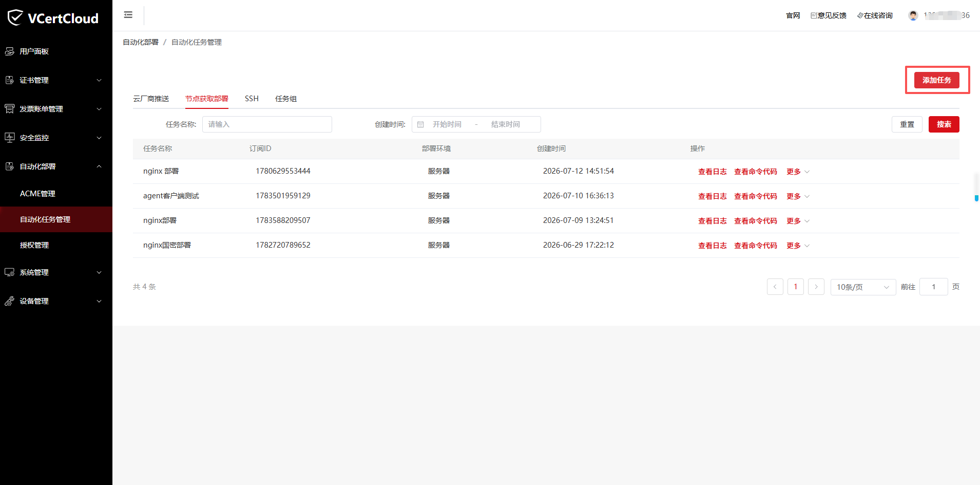The height and width of the screenshot is (485, 980).
Task: Open 更多 dropdown for nginx国密部署 row
Action: [798, 246]
